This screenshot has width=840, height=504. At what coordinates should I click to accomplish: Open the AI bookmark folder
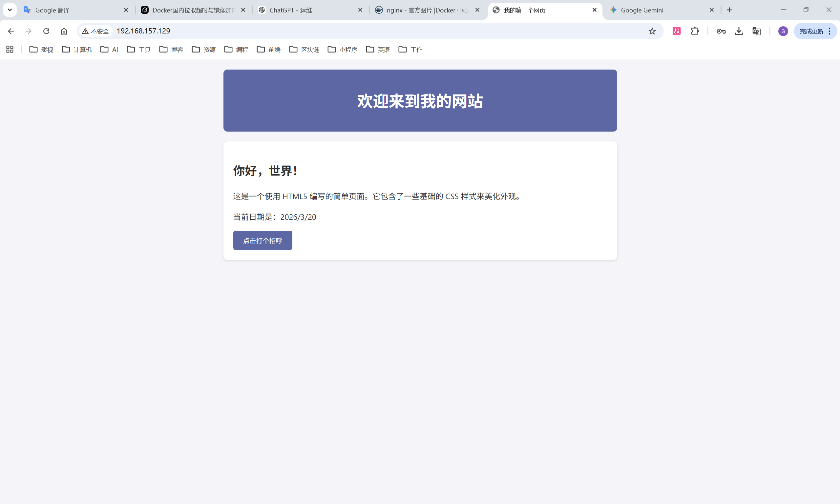pyautogui.click(x=109, y=50)
